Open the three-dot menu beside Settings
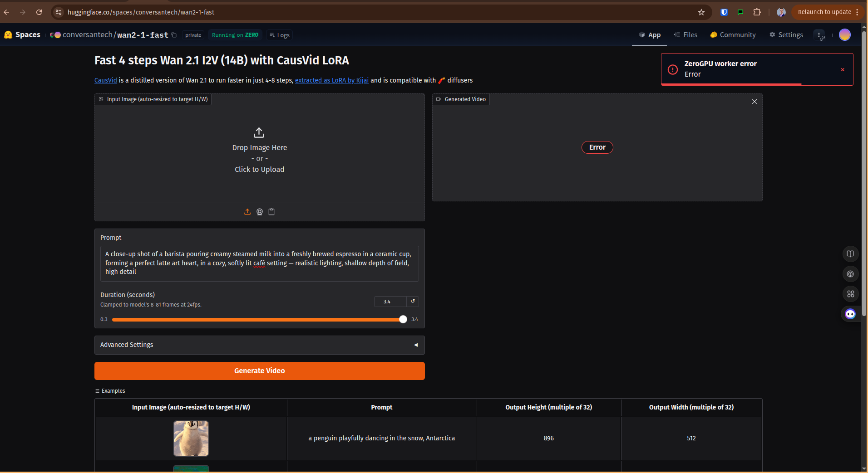This screenshot has height=473, width=868. 819,35
